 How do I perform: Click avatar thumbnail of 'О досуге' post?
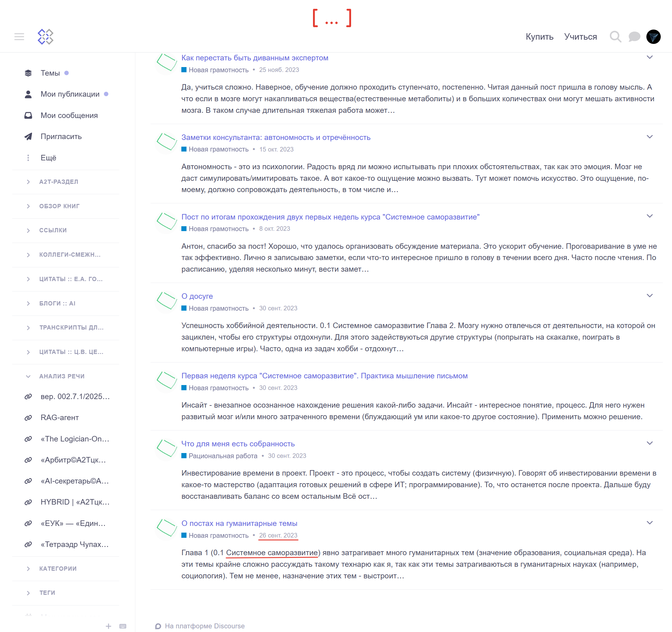(166, 301)
